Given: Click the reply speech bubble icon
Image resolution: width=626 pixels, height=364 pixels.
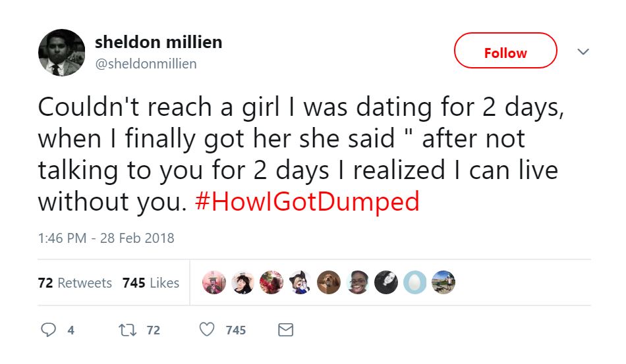Looking at the screenshot, I should pyautogui.click(x=48, y=330).
